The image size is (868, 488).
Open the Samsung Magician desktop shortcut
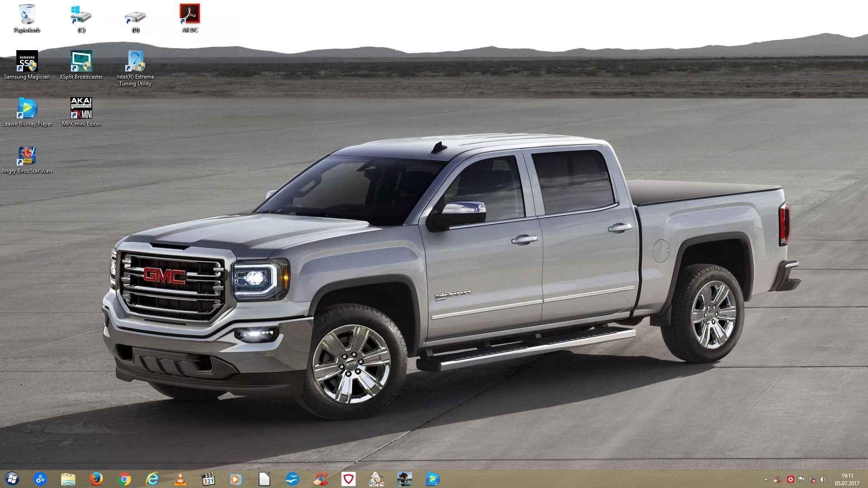click(x=27, y=62)
